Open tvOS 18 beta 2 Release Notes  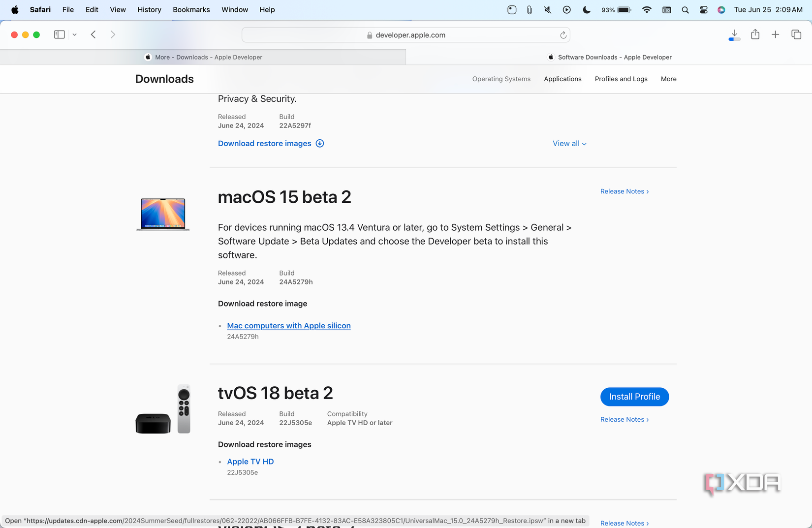625,419
